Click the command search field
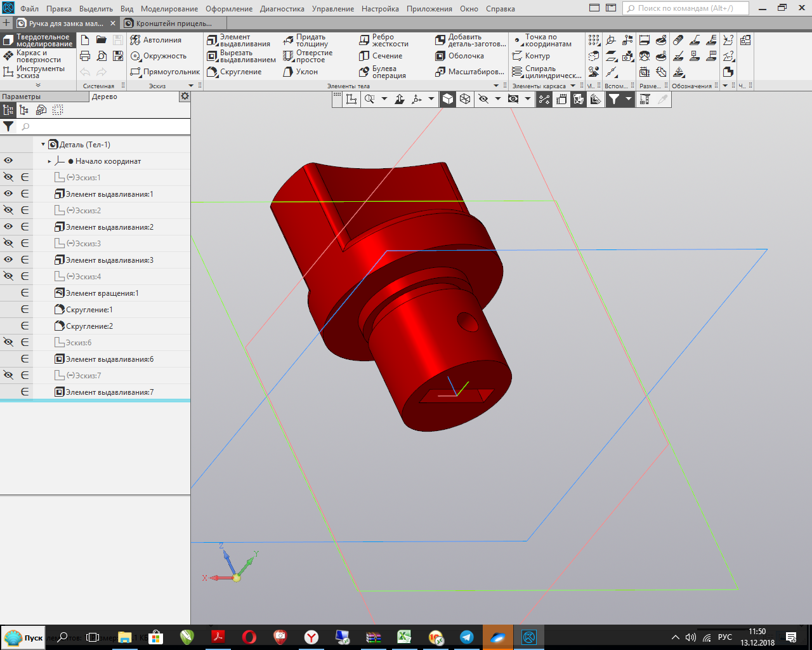812x650 pixels. pos(685,8)
